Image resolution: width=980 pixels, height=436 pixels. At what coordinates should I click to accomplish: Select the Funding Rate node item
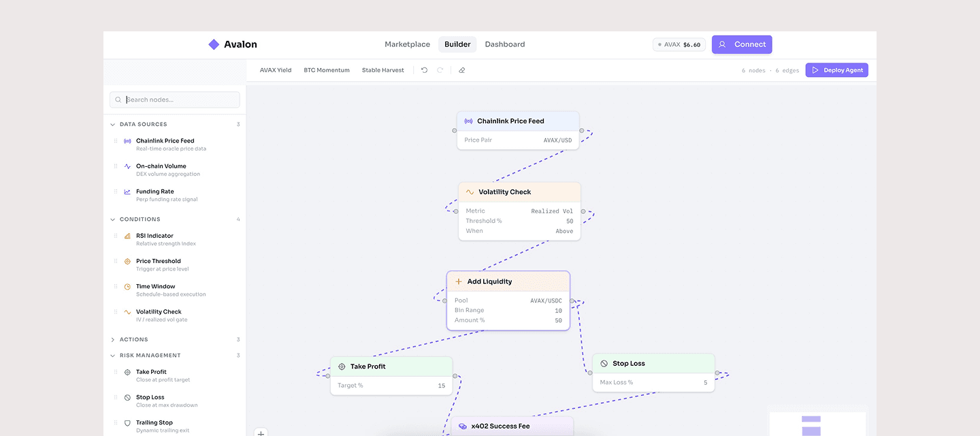[x=175, y=195]
